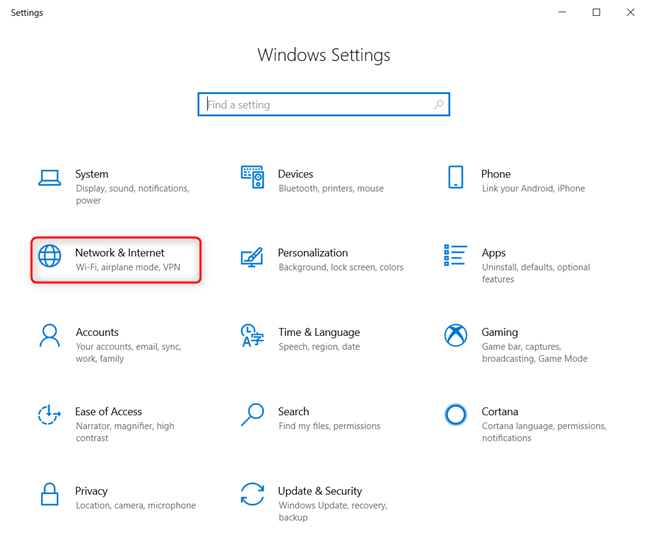Click 'Bluetooth, printers, mouse' text
Image resolution: width=648 pixels, height=551 pixels.
(331, 188)
